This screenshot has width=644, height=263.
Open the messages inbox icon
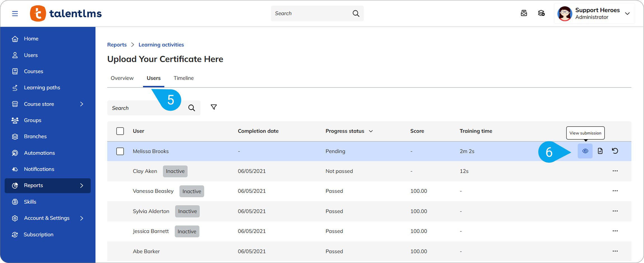(524, 13)
